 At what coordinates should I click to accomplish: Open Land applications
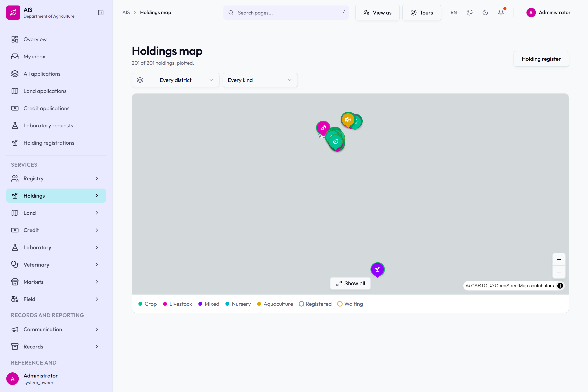click(56, 91)
